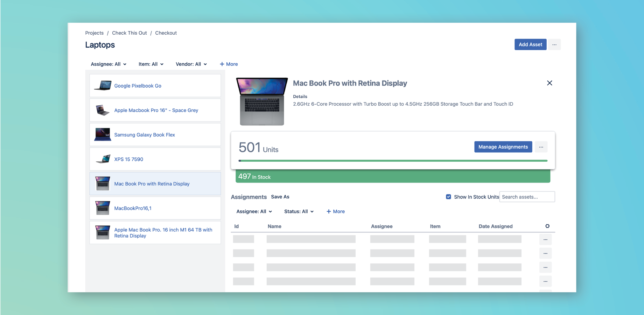Open the Status: All dropdown under Assignments

tap(299, 211)
